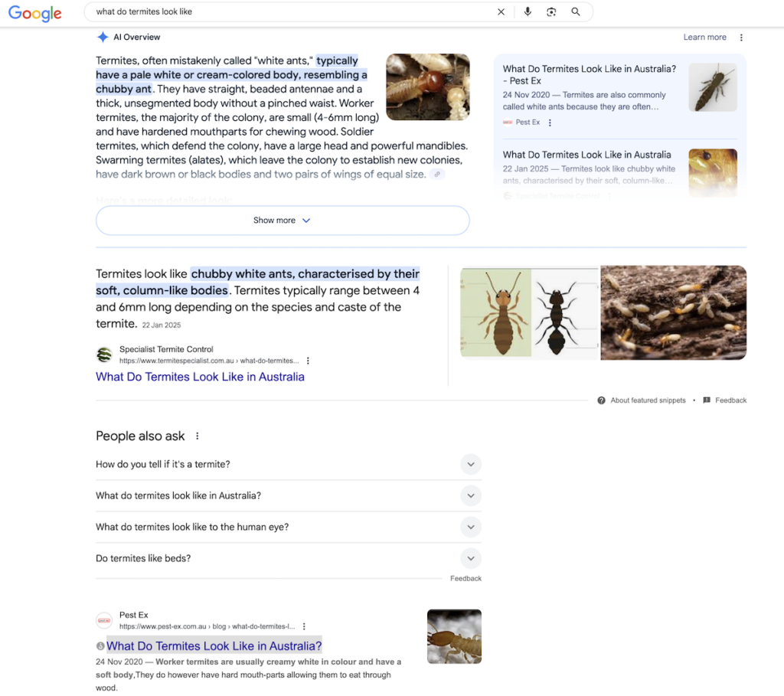Click Feedback next to About featured snippets
784x696 pixels.
(x=730, y=400)
